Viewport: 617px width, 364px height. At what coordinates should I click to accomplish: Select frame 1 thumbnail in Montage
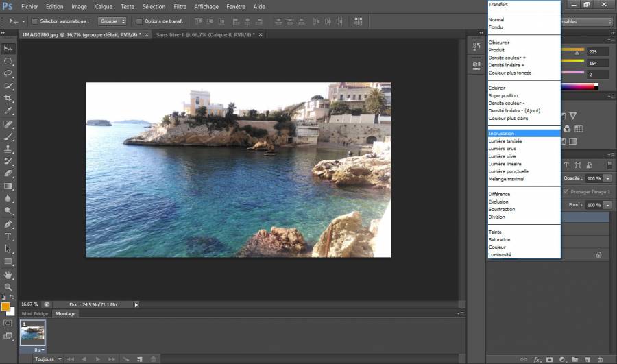pos(32,334)
